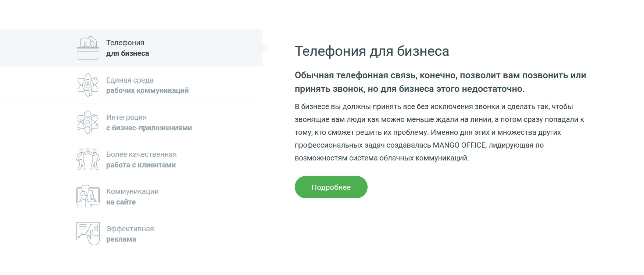
Task: Click the website chat icon for Коммуникации
Action: tap(88, 196)
